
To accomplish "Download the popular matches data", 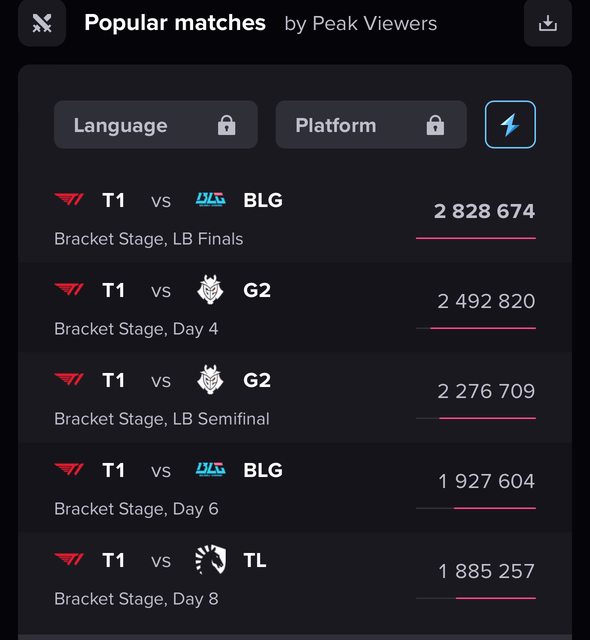I will pyautogui.click(x=548, y=23).
